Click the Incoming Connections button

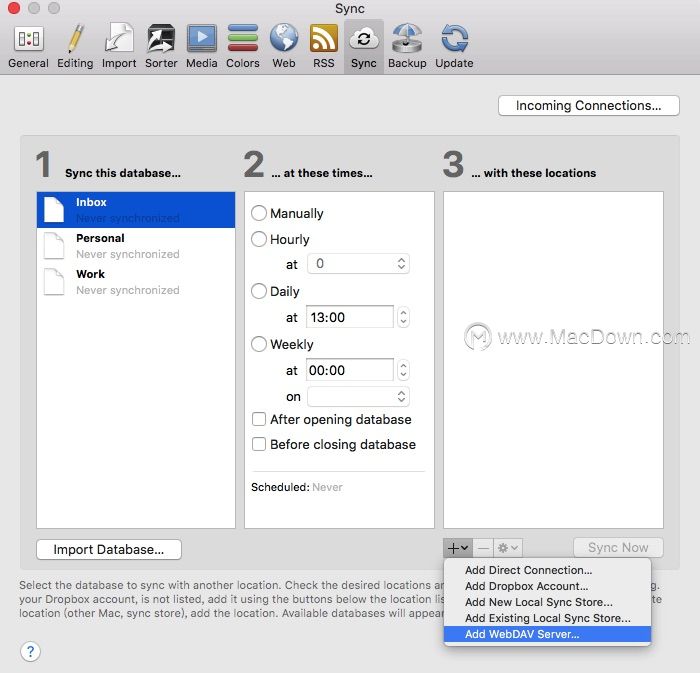[589, 105]
